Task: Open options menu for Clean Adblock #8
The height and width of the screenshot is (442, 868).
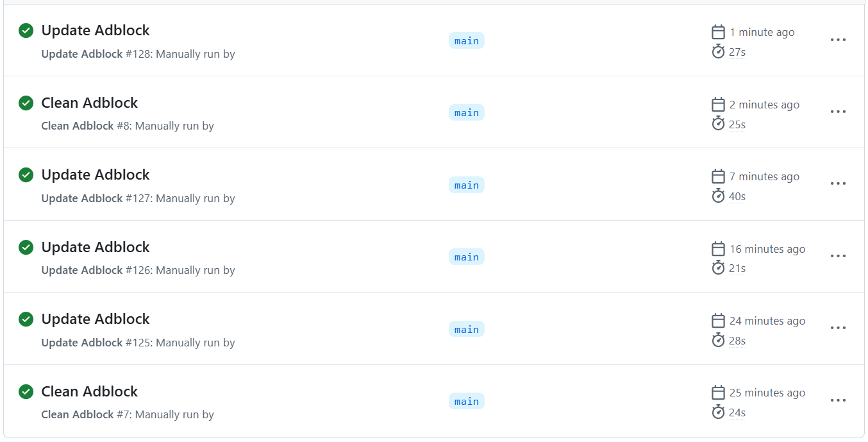Action: 838,112
